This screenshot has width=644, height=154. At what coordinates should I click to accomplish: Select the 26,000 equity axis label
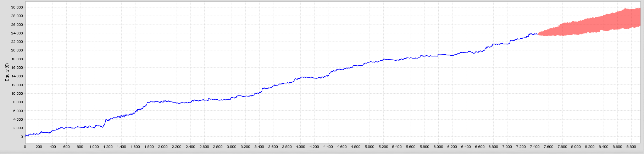[17, 24]
